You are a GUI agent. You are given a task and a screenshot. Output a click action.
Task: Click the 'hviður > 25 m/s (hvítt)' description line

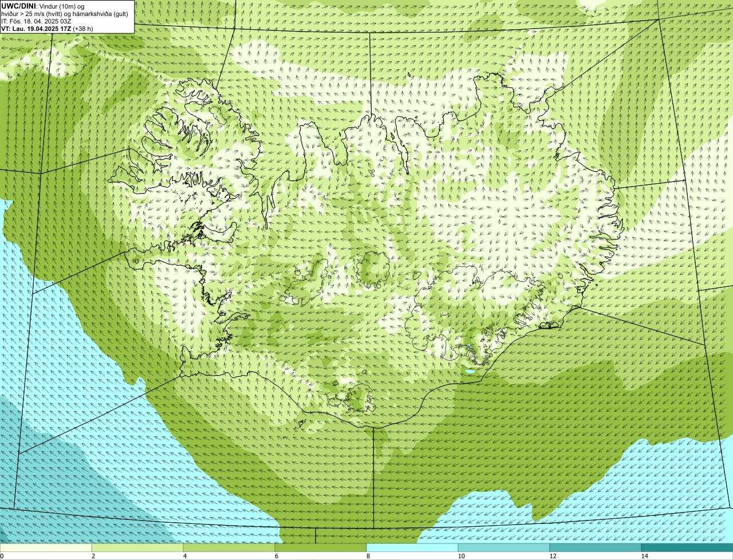(65, 14)
